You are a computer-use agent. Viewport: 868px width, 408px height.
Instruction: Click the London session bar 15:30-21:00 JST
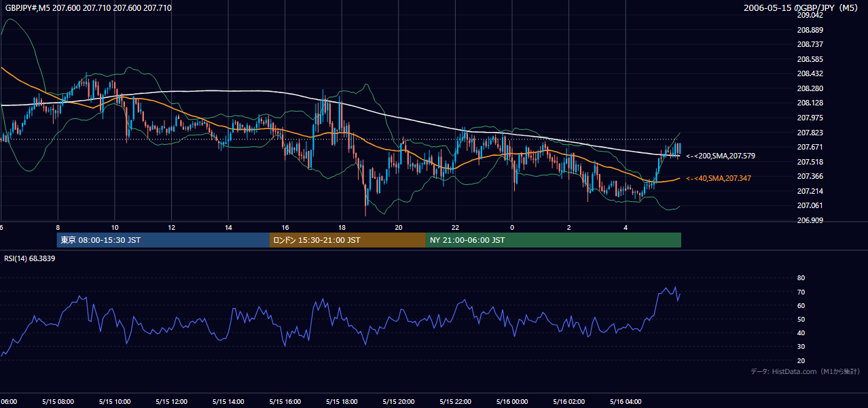coord(348,240)
